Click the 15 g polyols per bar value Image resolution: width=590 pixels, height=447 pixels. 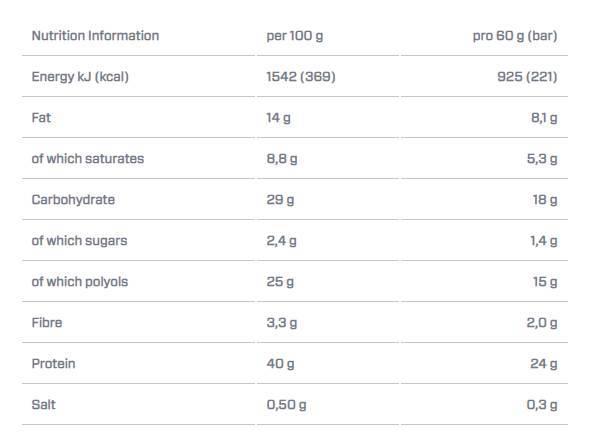coord(545,282)
